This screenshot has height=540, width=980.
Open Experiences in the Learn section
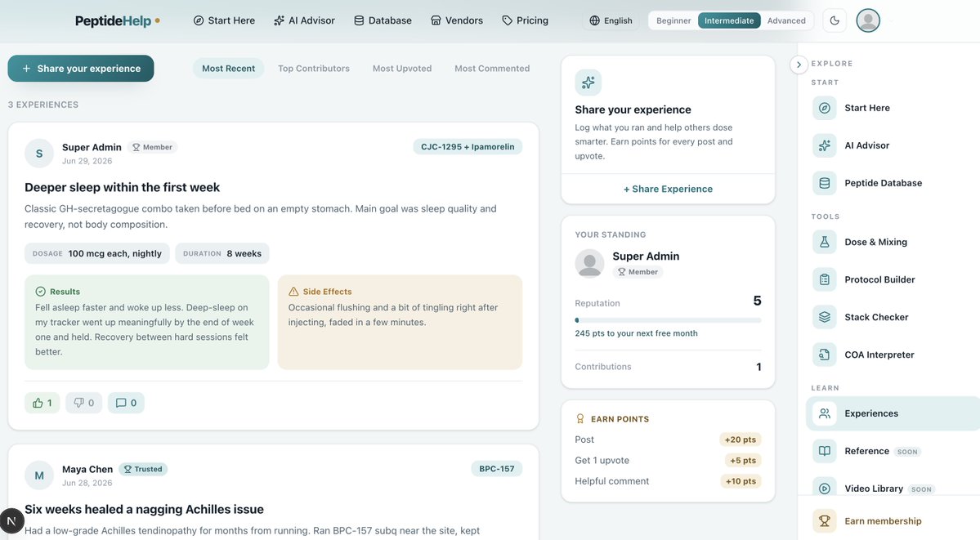[x=893, y=413]
